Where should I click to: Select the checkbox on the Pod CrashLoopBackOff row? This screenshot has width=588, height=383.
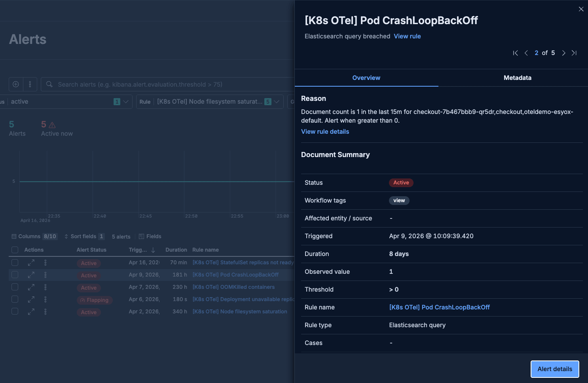pyautogui.click(x=15, y=275)
